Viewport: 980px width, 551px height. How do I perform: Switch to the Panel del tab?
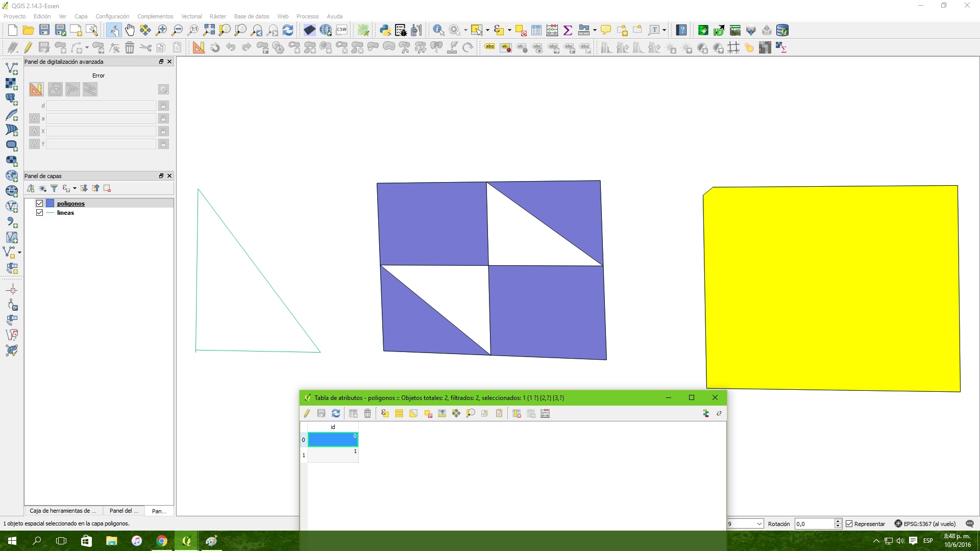tap(124, 511)
